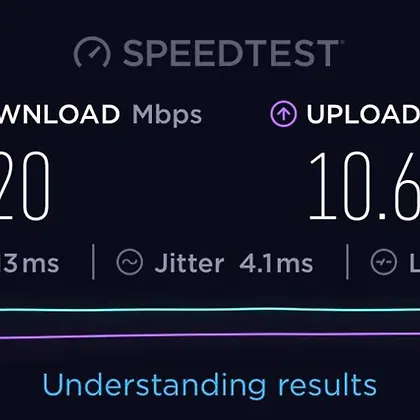Click the ping milliseconds value
Viewport: 420px width, 420px height.
(x=30, y=263)
